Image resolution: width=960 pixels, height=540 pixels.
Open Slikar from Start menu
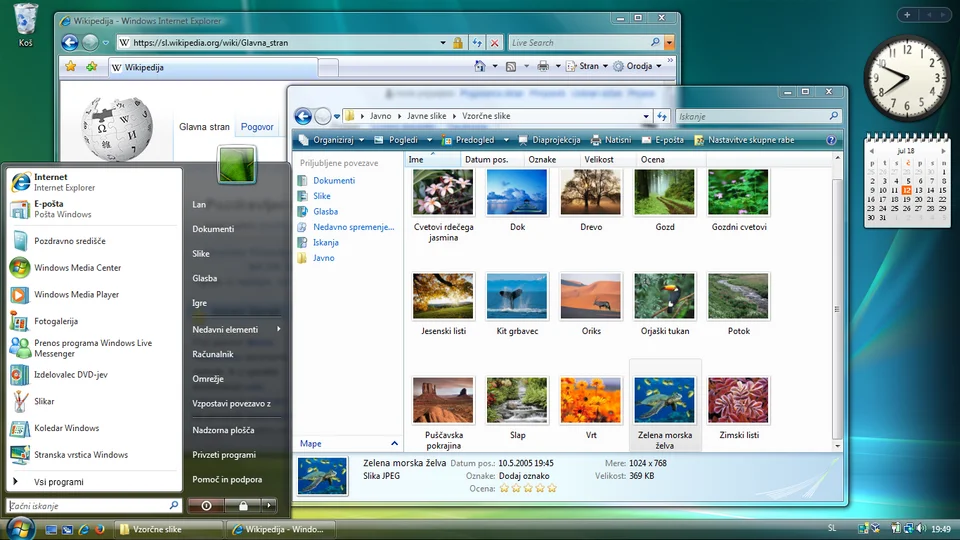94,402
